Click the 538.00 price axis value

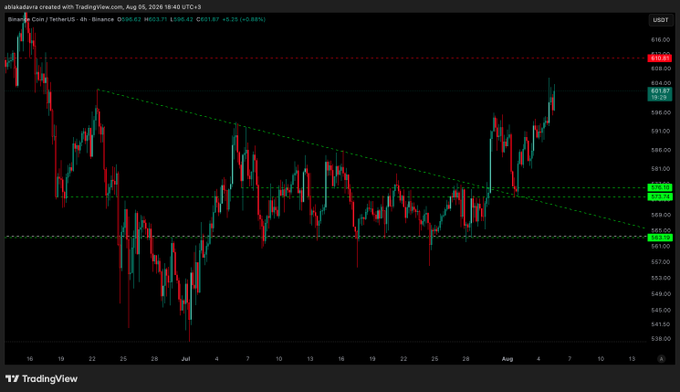click(x=660, y=339)
